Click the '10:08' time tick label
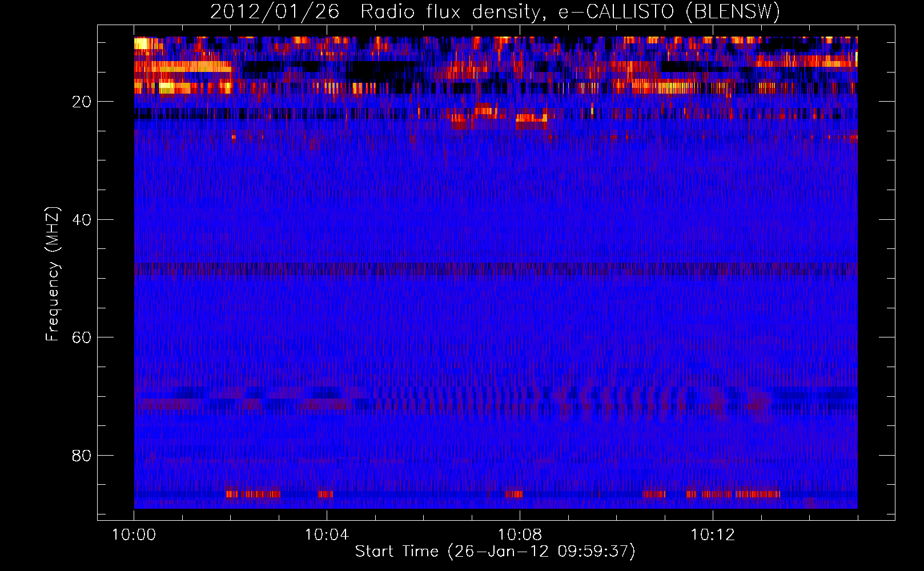Viewport: 924px width, 571px height. 520,535
